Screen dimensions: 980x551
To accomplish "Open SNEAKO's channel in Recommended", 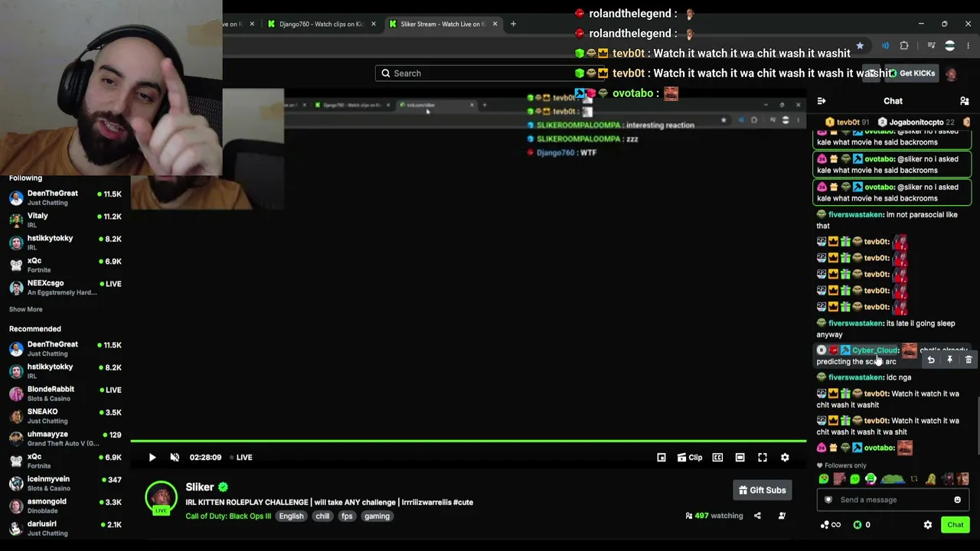I will coord(65,416).
